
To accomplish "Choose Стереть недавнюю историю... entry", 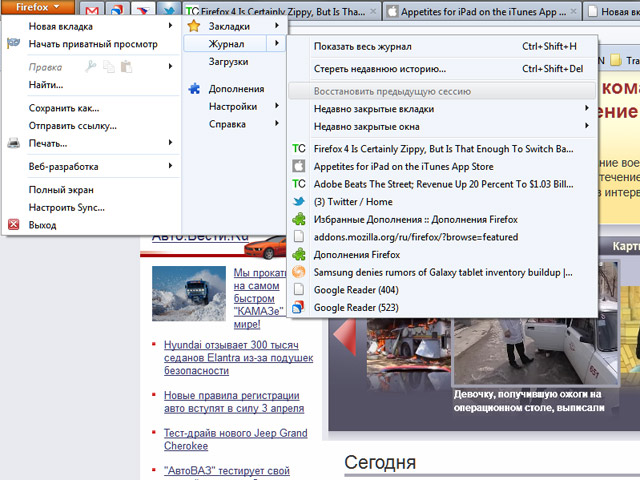I will click(x=442, y=69).
